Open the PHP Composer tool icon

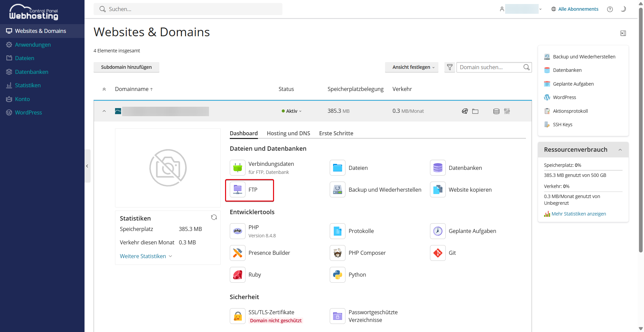click(337, 253)
